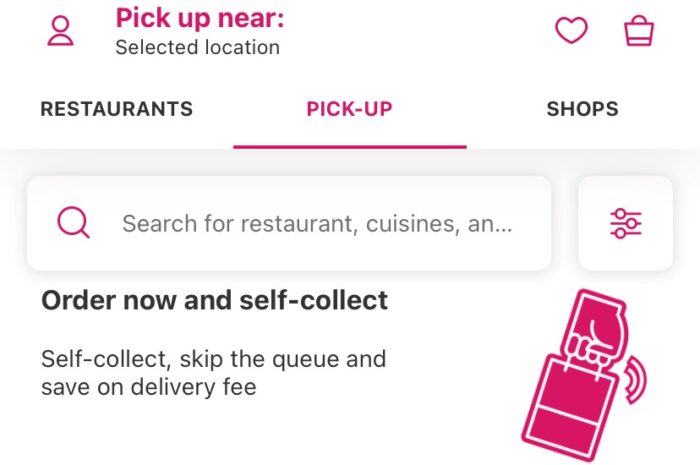Tap the 'save on delivery fee' line
700x465 pixels.
pyautogui.click(x=149, y=387)
